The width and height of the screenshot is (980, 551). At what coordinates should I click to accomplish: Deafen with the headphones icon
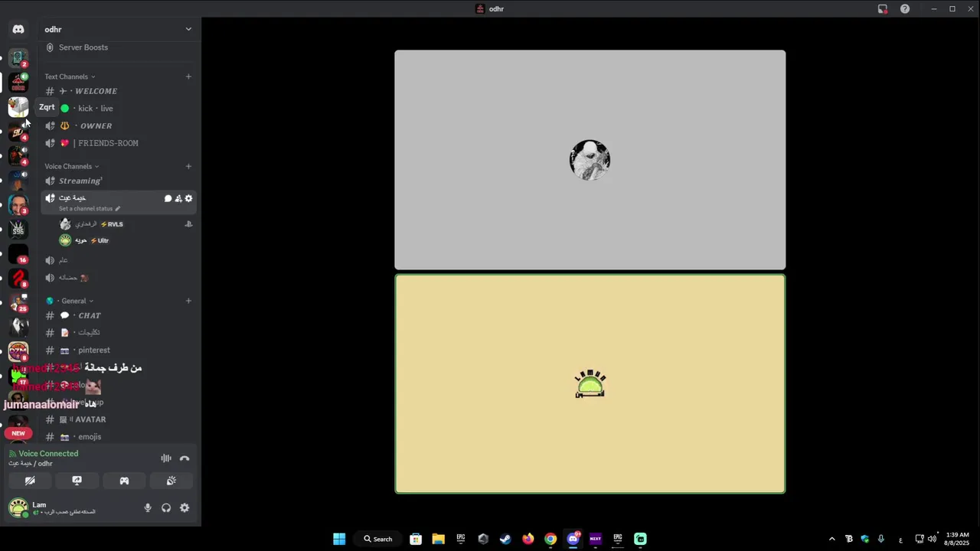click(166, 507)
